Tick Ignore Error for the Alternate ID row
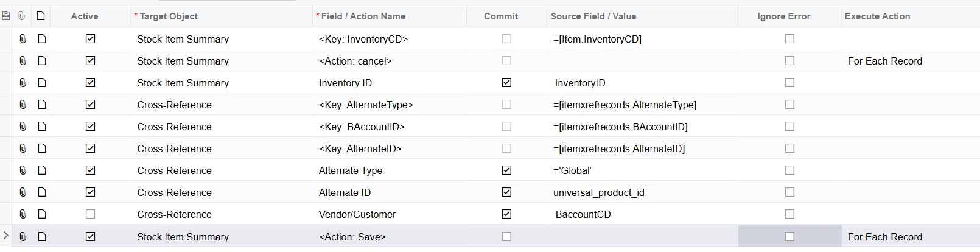Image resolution: width=980 pixels, height=252 pixels. (x=789, y=192)
